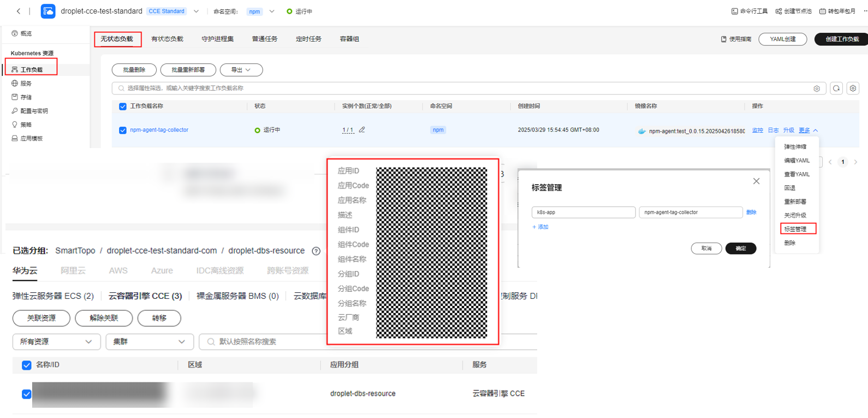Close the 标签管理 dialog with X
The image size is (868, 418).
pyautogui.click(x=756, y=181)
